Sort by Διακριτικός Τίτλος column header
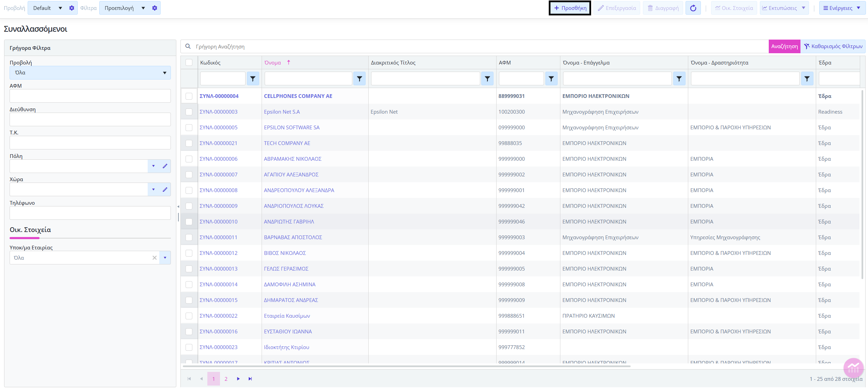Screen dimensions: 868x390 pyautogui.click(x=393, y=62)
